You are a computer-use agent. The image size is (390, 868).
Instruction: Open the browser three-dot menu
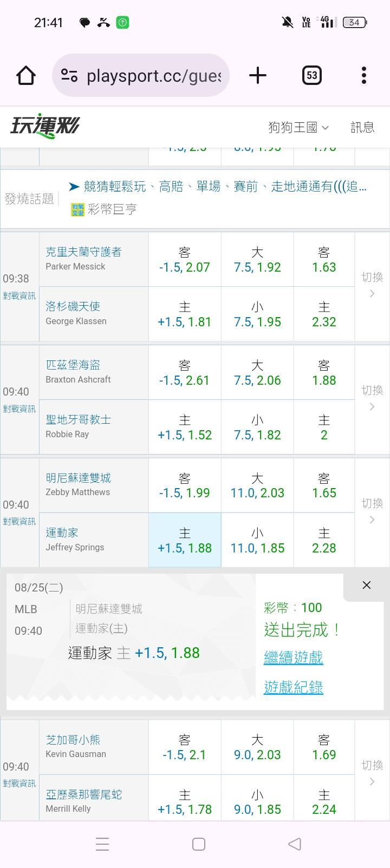(364, 75)
